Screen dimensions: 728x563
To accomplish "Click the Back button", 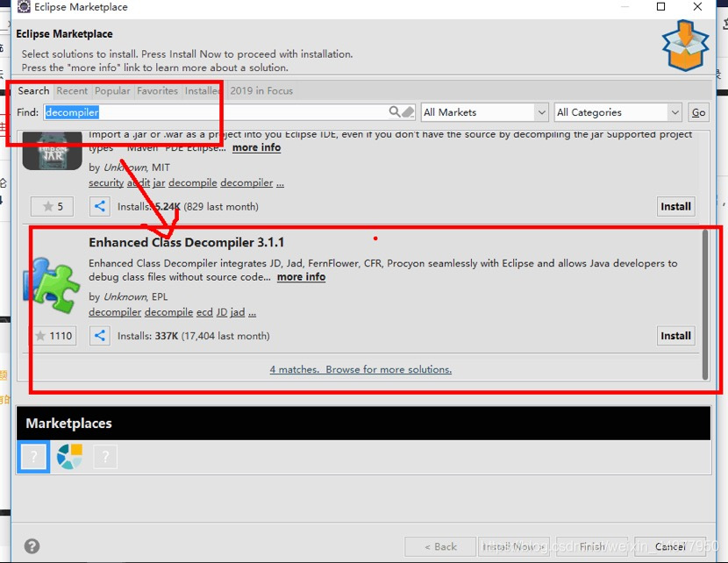I will [440, 546].
